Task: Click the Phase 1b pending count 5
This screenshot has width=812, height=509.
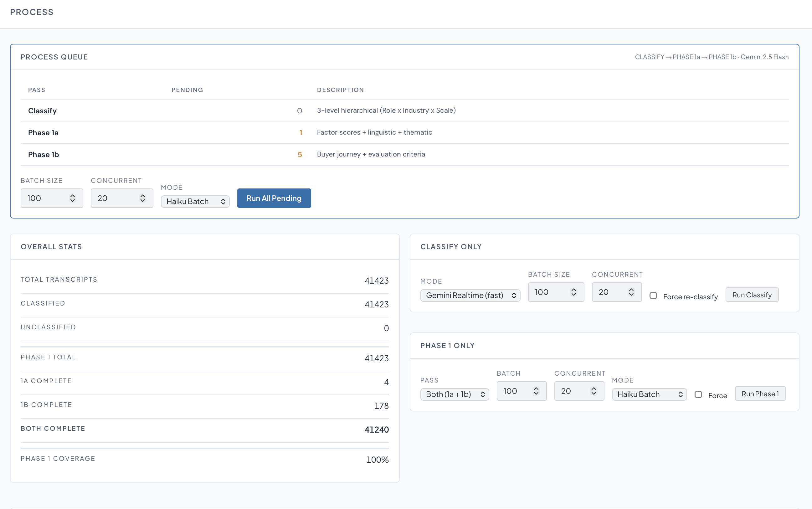Action: pos(300,155)
